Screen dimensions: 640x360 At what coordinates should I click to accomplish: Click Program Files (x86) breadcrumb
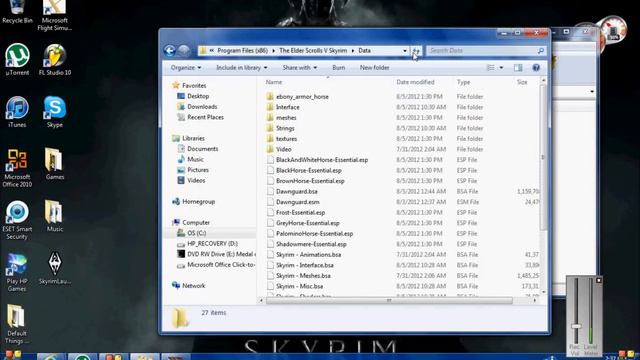pyautogui.click(x=242, y=51)
